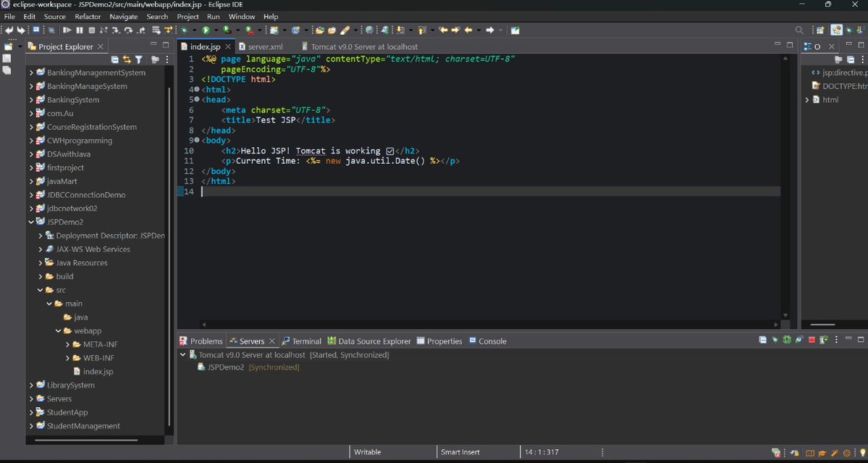The height and width of the screenshot is (463, 868).
Task: Toggle the fold marker on line 4
Action: click(197, 89)
